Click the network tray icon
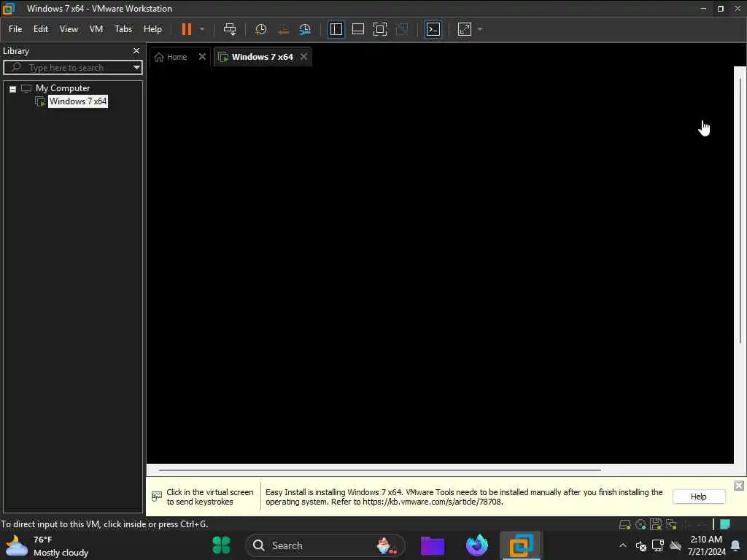Viewport: 747px width, 560px height. tap(658, 545)
